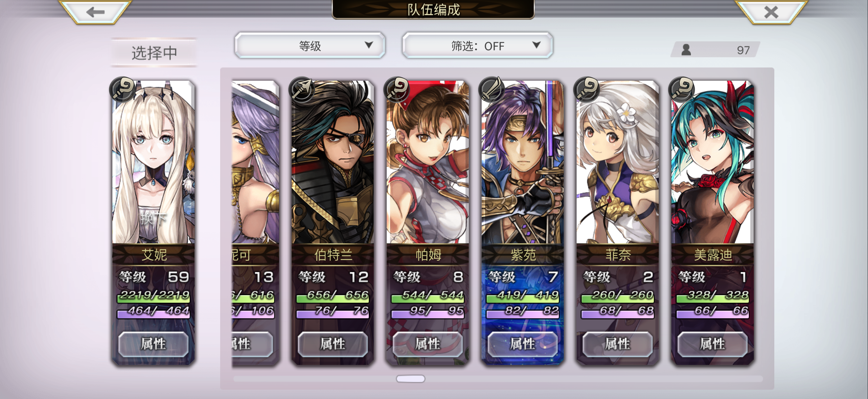Click the character count icon showing 97

(686, 50)
